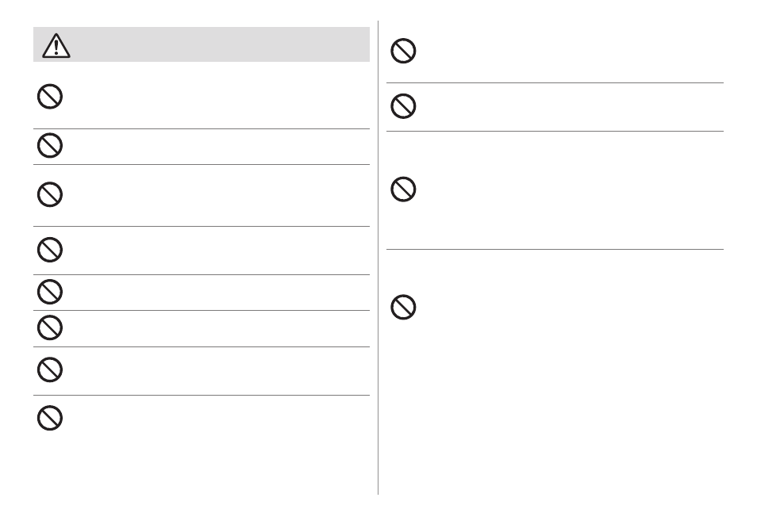
Task: Select the second prohibition icon in left column
Action: point(50,145)
